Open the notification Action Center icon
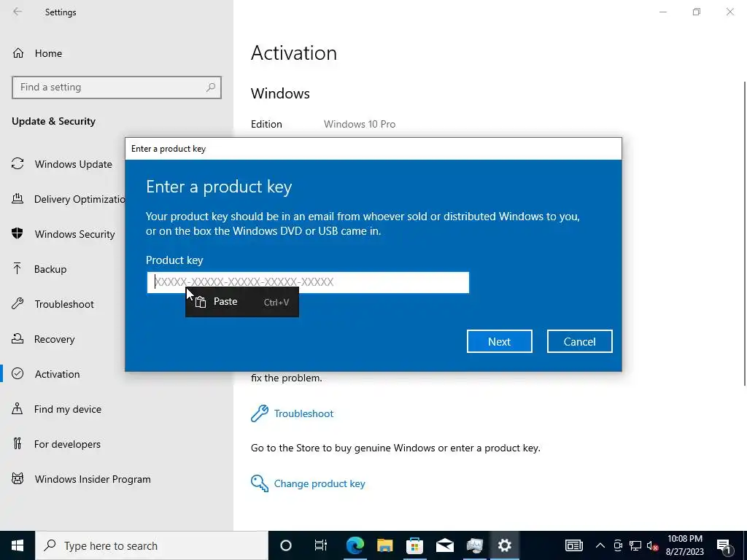 pyautogui.click(x=724, y=545)
